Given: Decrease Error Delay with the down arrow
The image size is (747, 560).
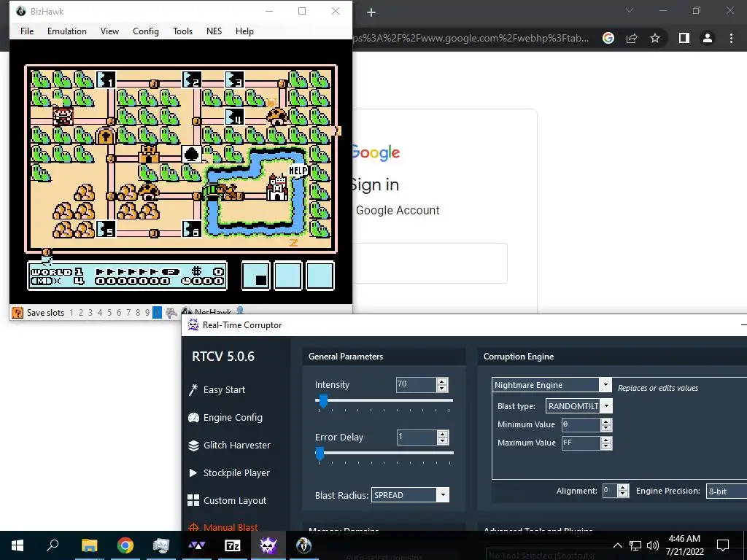Looking at the screenshot, I should 443,440.
